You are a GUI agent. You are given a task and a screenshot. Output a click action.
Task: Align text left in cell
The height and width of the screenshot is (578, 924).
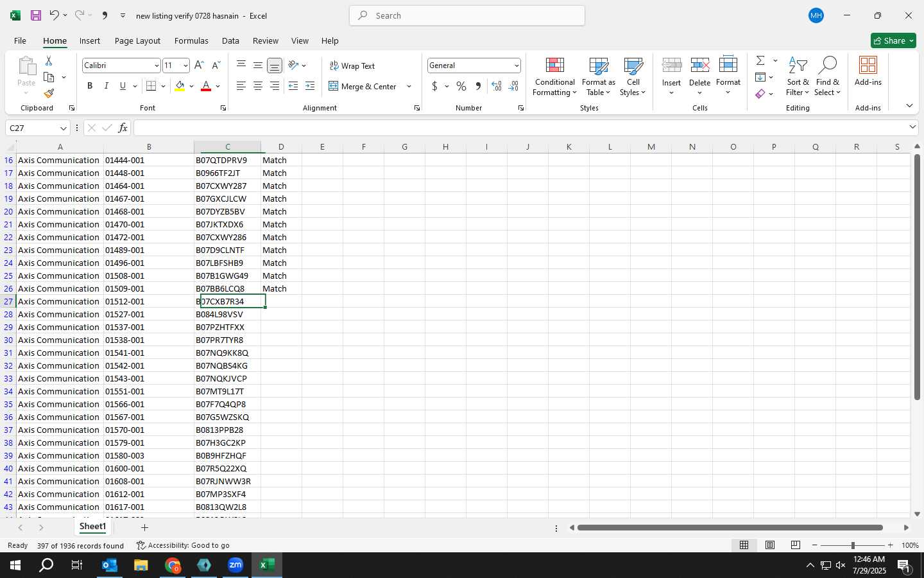point(241,86)
